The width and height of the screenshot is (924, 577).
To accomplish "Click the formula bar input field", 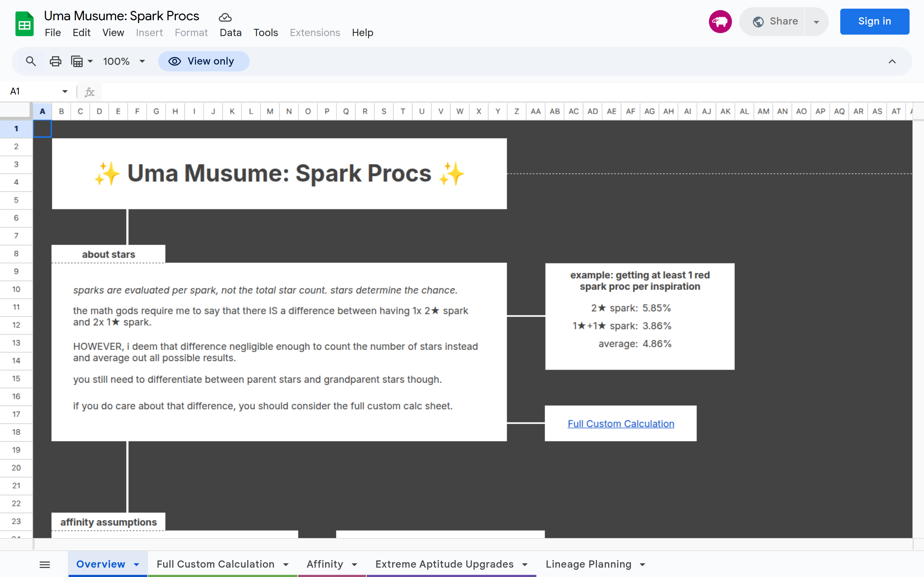I will (x=496, y=92).
